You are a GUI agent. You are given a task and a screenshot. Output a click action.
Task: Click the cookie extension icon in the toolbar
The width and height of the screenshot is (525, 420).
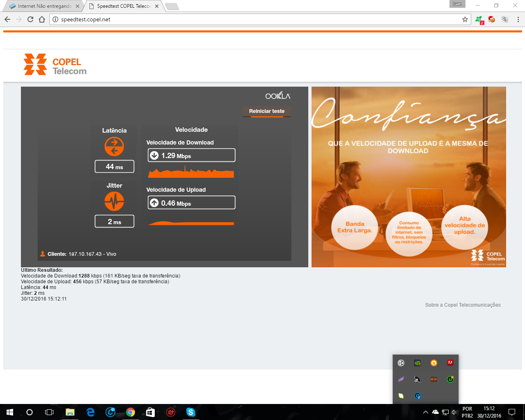pos(492,19)
